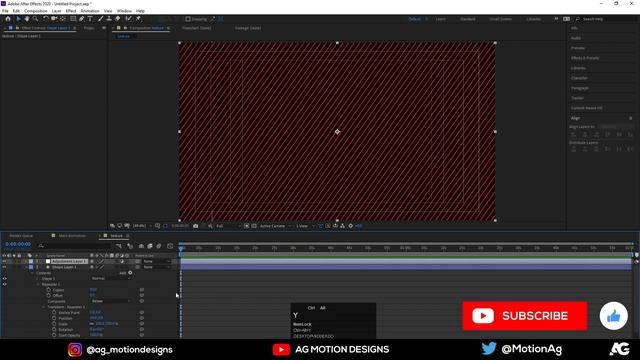Toggle Position stopwatch in Transform Repeater 1
Screen dimensions: 640x360
54,318
